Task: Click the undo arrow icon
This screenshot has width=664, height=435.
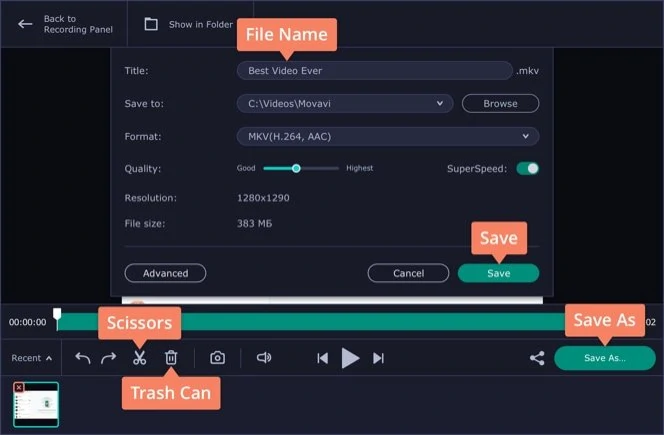Action: pyautogui.click(x=83, y=358)
